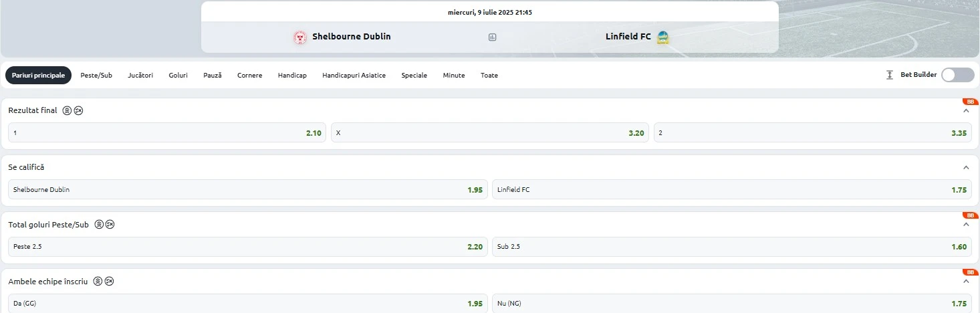Click the second icon next to Ambele echipe înscriu
The image size is (980, 313).
pos(109,282)
